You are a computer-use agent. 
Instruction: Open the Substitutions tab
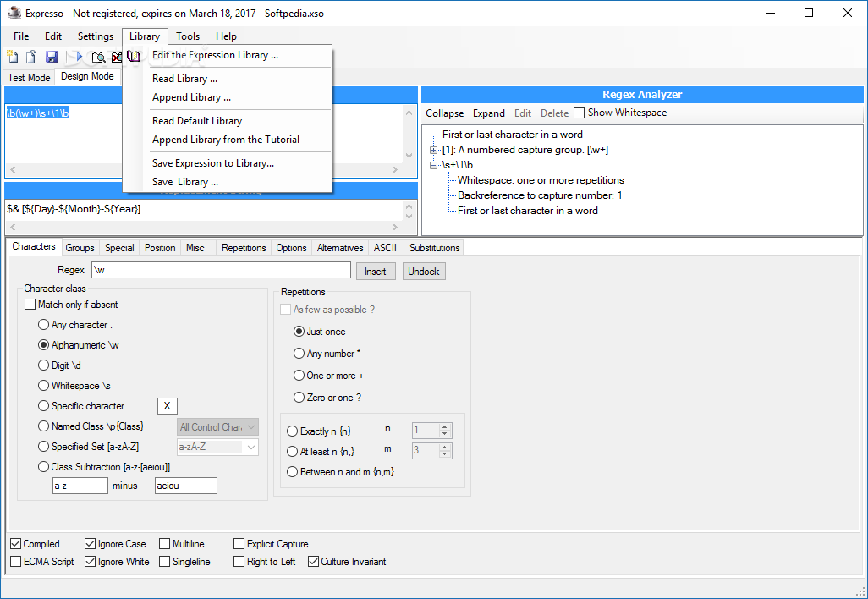point(435,247)
